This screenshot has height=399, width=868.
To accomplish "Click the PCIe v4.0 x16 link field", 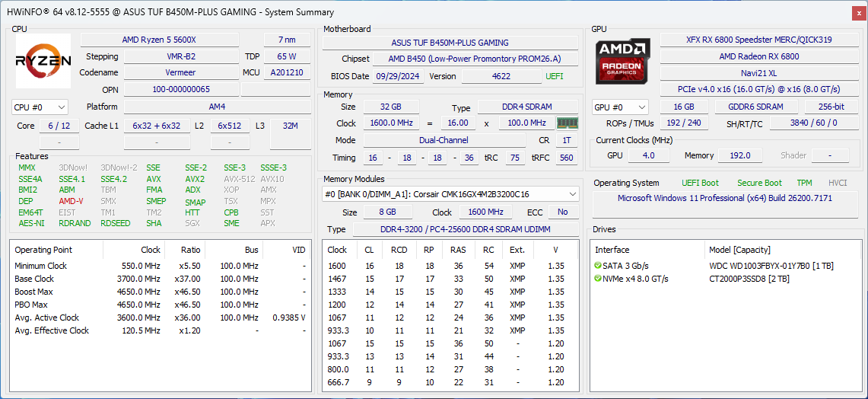I will pos(758,89).
